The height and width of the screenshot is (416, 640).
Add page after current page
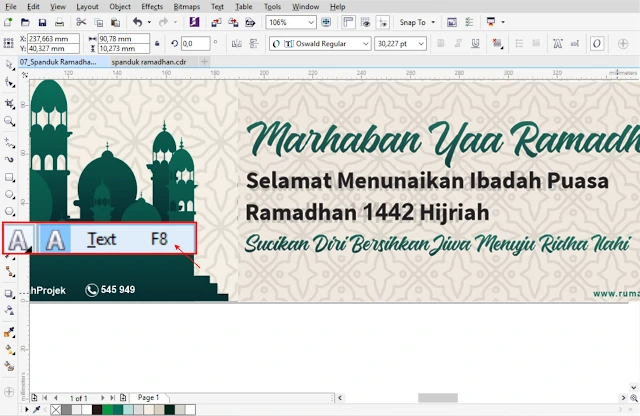click(x=123, y=398)
